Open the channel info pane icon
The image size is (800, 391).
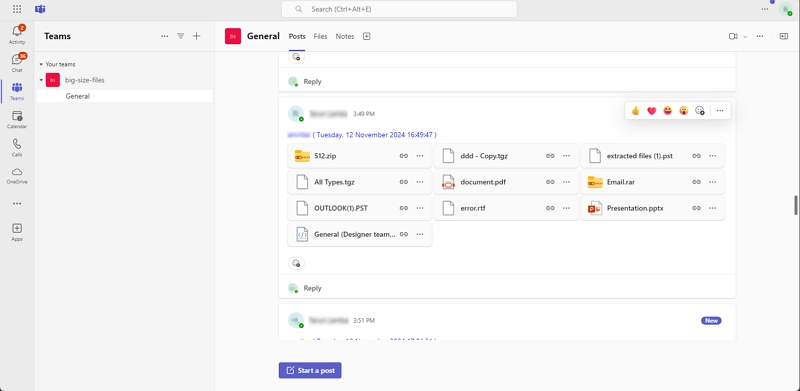784,36
